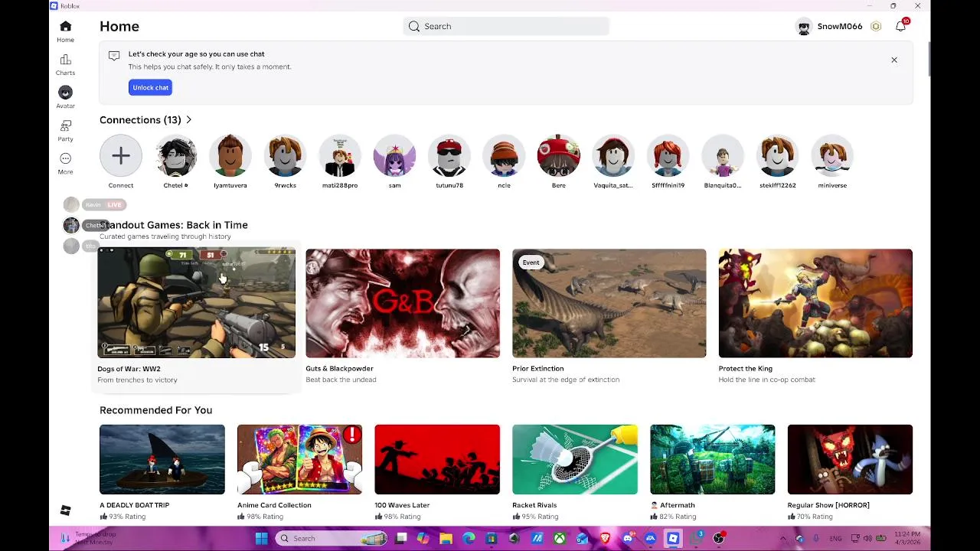Show hidden system tray icons chevron
Screen dimensions: 980x551
(783, 538)
